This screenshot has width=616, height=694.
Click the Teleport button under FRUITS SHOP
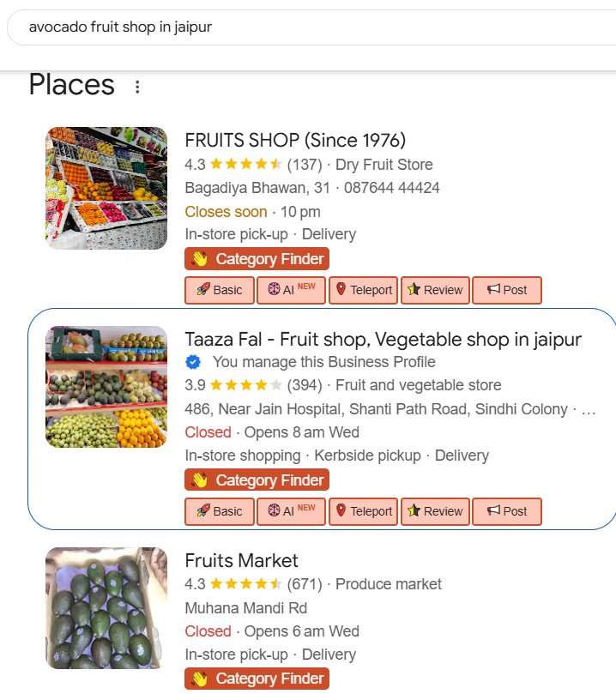tap(363, 290)
